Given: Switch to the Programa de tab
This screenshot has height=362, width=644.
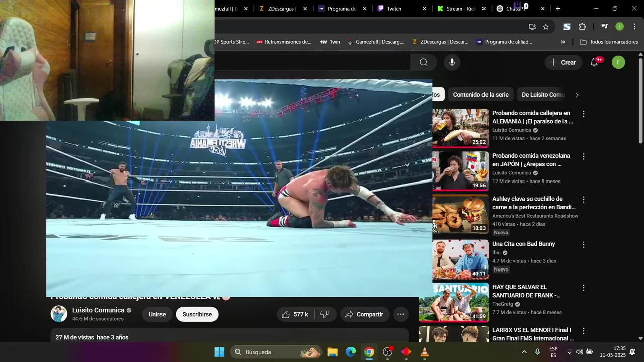Looking at the screenshot, I should pos(341,9).
